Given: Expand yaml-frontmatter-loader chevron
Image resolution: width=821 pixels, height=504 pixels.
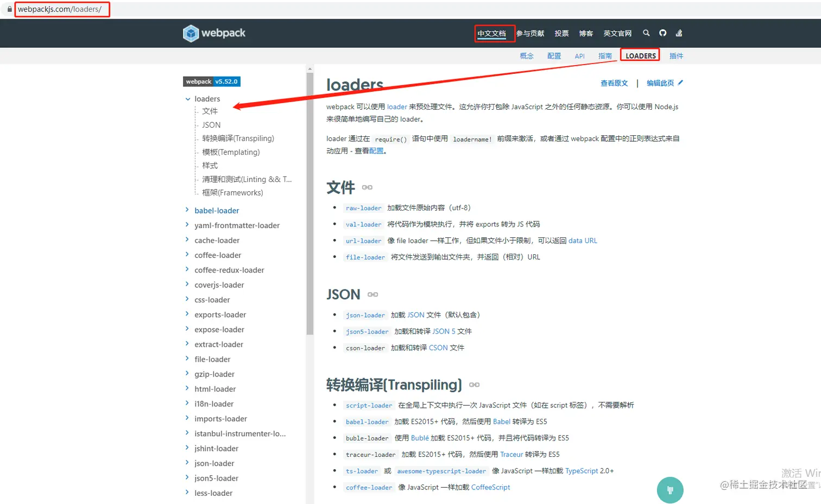Looking at the screenshot, I should coord(187,224).
